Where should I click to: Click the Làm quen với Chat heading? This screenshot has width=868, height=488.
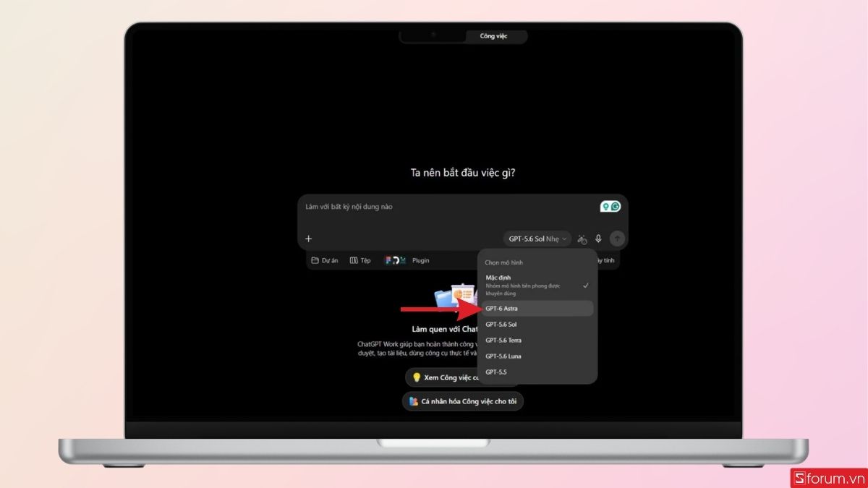click(444, 329)
